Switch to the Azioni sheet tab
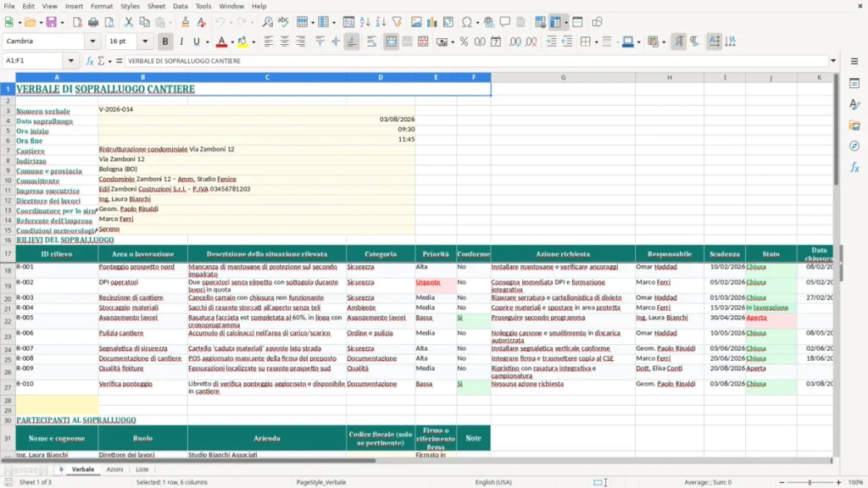The width and height of the screenshot is (868, 488). pyautogui.click(x=114, y=469)
